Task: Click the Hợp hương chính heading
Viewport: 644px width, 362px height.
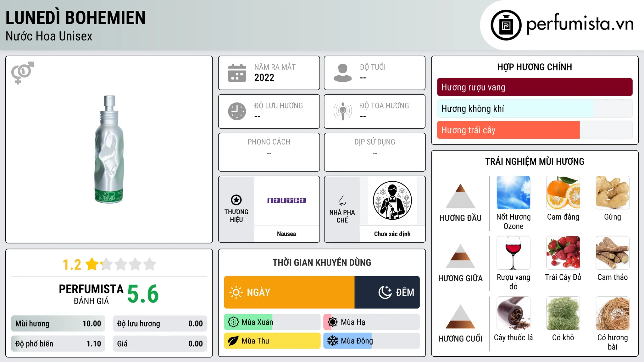Action: coord(535,67)
